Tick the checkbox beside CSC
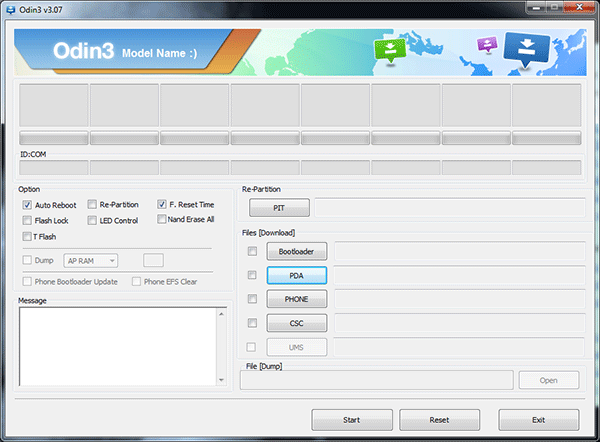 (252, 323)
